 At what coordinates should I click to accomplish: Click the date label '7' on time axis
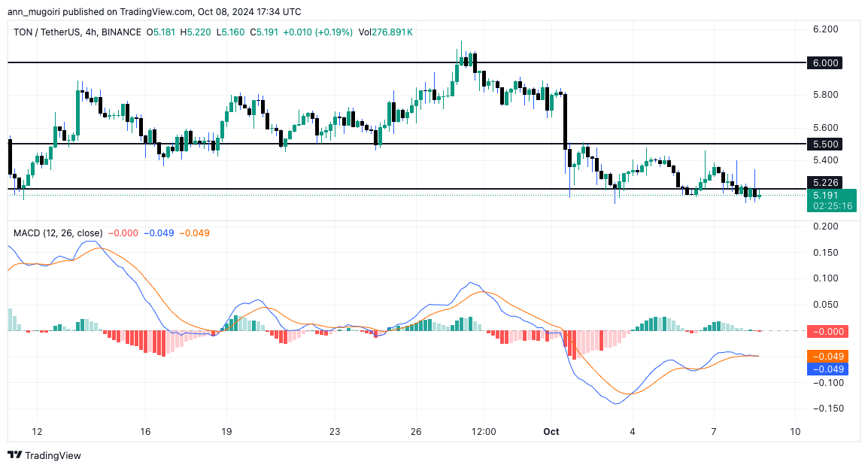tap(714, 431)
